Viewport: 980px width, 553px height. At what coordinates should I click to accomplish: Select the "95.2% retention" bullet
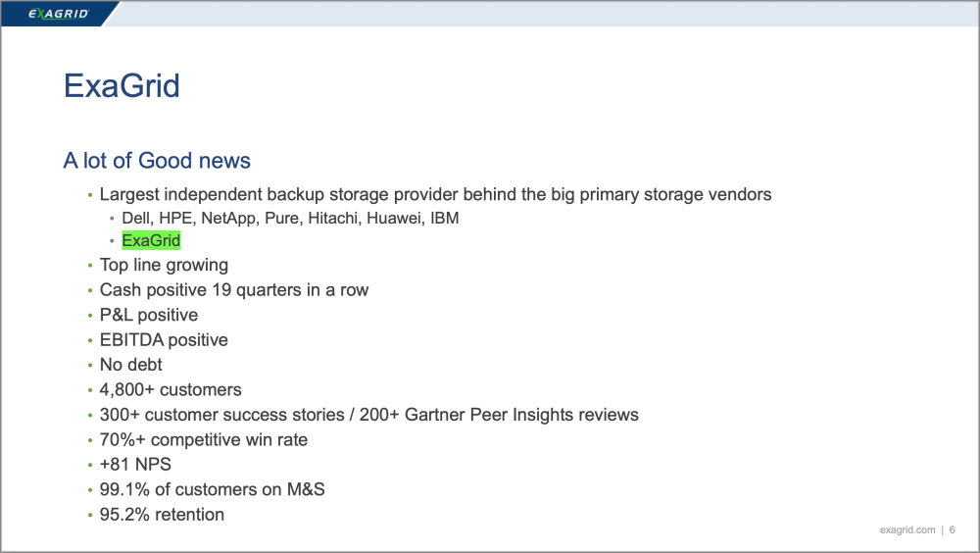[162, 515]
